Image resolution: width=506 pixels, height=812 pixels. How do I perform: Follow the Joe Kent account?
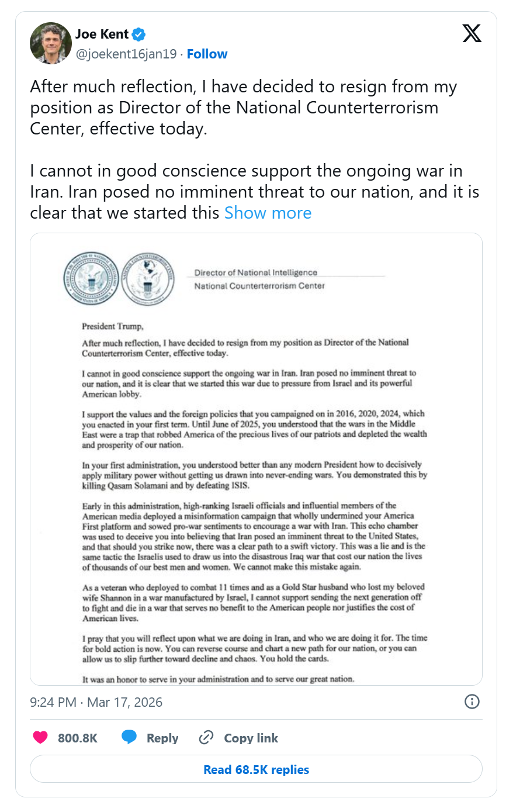pyautogui.click(x=207, y=54)
